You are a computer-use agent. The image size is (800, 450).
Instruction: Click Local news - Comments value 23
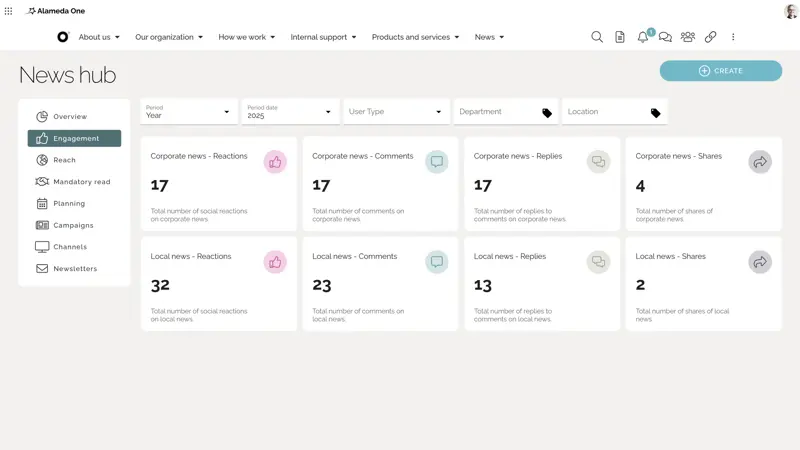(x=322, y=285)
